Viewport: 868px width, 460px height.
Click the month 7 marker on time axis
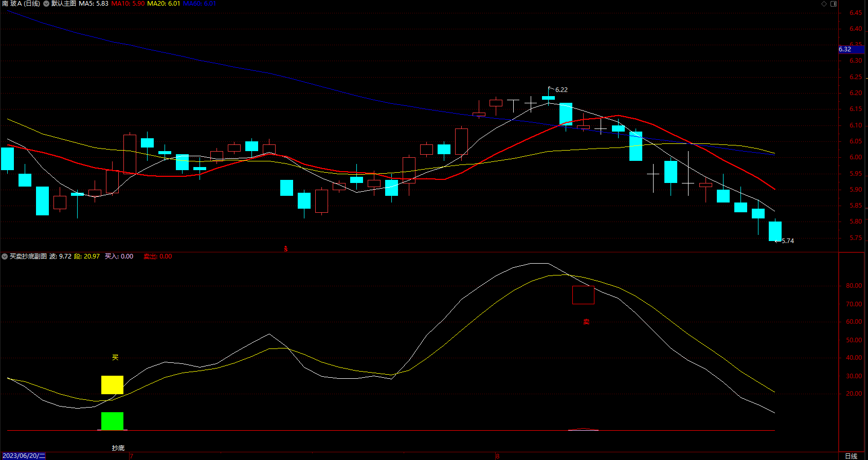(132, 456)
